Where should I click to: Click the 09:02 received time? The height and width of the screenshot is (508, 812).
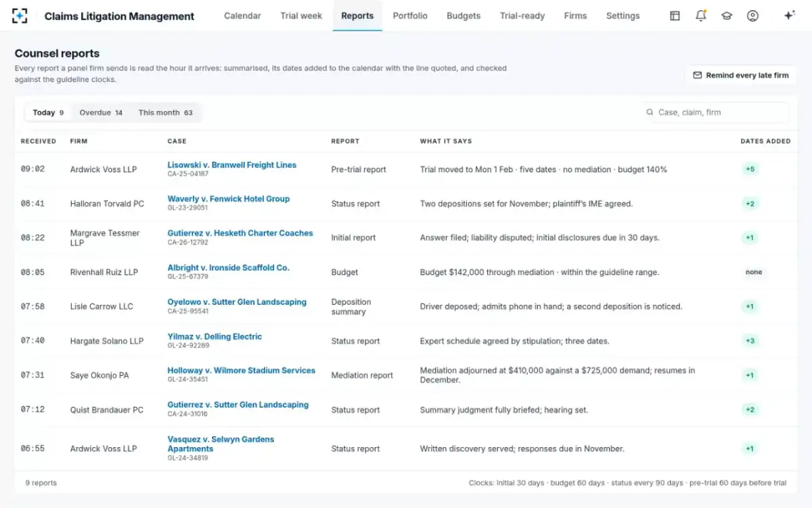coord(32,169)
